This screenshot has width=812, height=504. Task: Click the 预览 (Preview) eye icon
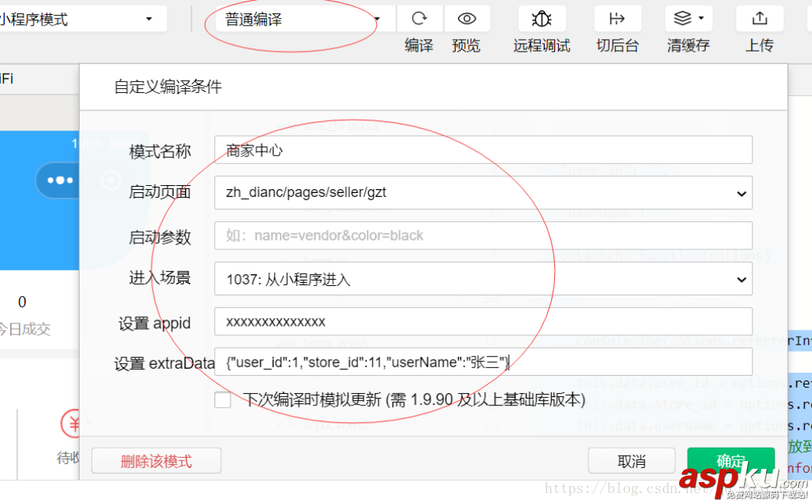pyautogui.click(x=467, y=18)
